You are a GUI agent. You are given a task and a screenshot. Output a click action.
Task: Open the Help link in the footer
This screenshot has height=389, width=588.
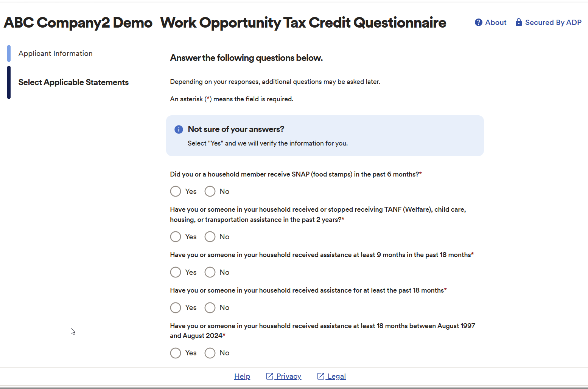242,377
